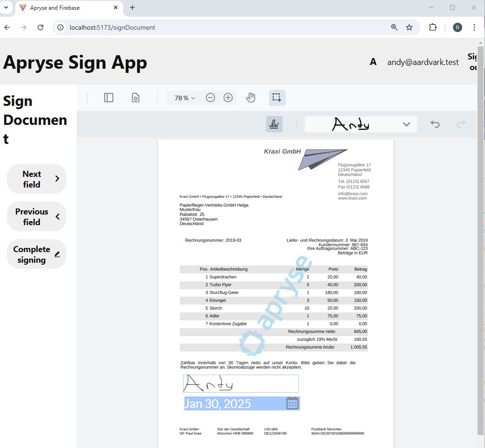Viewport: 485px width, 448px height.
Task: Select the signature tool icon
Action: pyautogui.click(x=274, y=124)
